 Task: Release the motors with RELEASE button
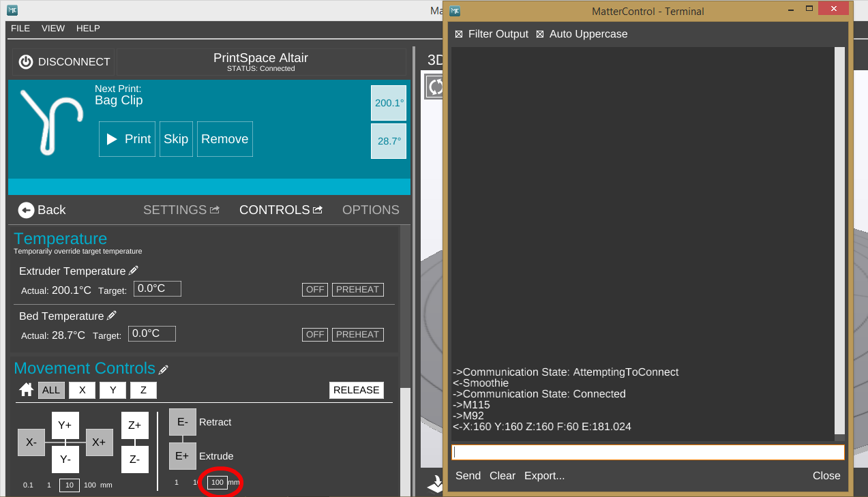[x=357, y=390]
